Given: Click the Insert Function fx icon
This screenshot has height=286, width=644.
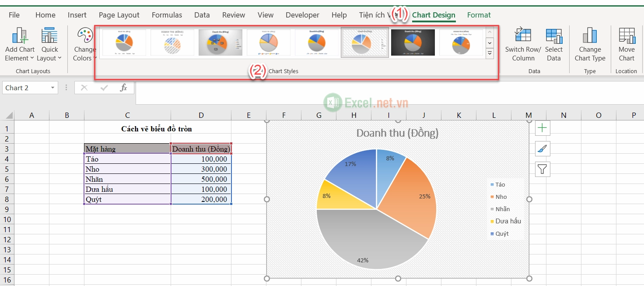Looking at the screenshot, I should pos(124,88).
